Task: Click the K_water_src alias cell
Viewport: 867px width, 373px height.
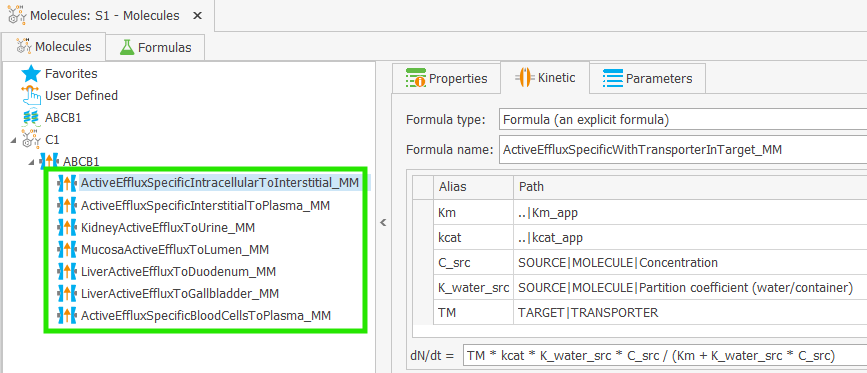Action: click(x=473, y=287)
